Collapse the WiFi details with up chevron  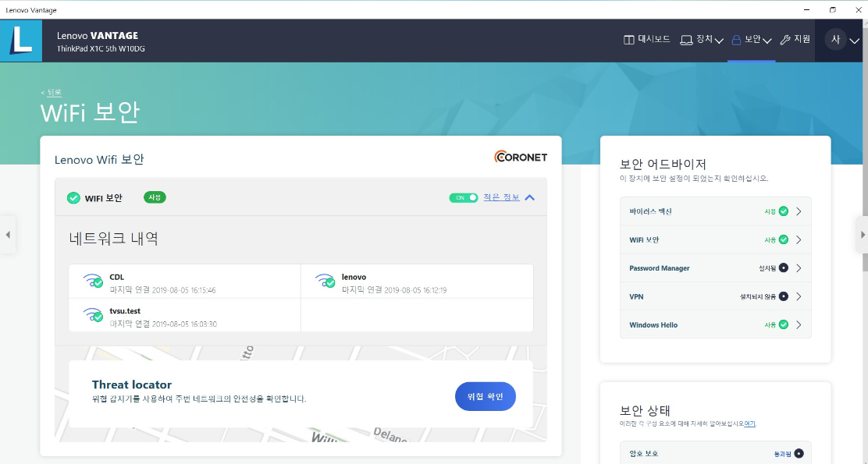pos(530,197)
